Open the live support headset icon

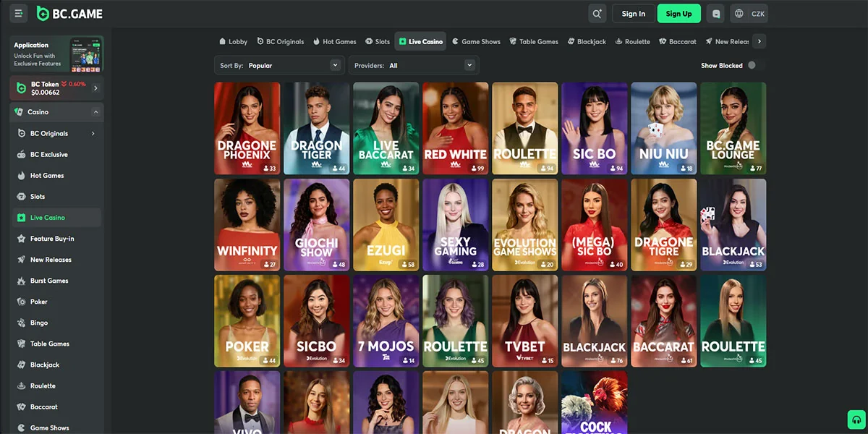[856, 420]
